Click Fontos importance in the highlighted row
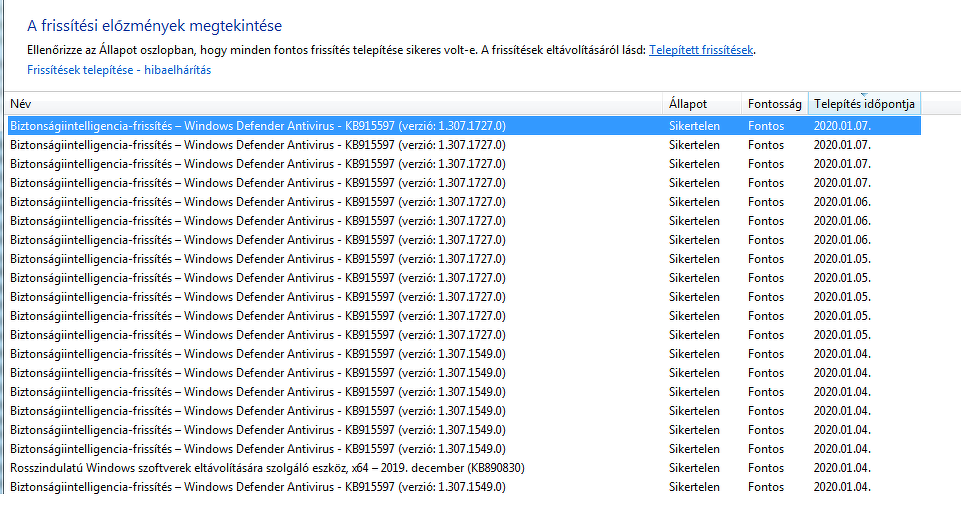961x510 pixels. tap(766, 126)
